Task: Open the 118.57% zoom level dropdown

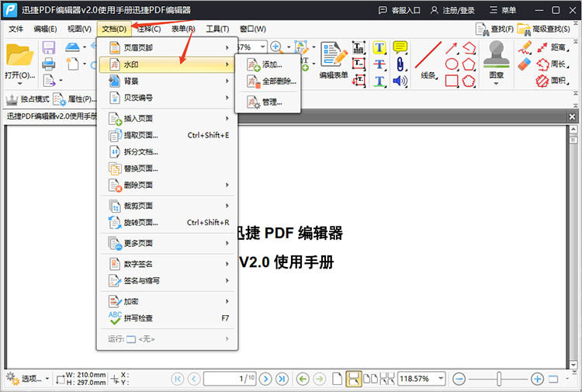Action: coord(441,379)
